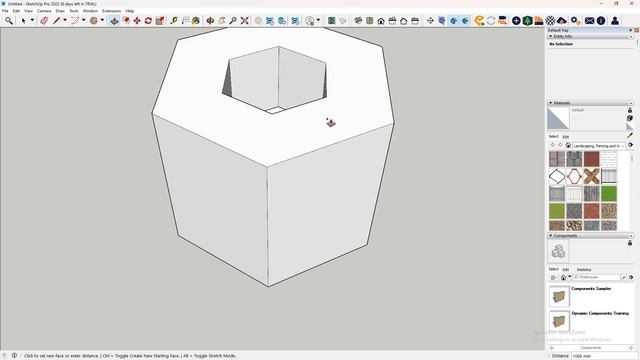Select the four-arrow Move tool
This screenshot has height=360, width=640.
tap(137, 20)
